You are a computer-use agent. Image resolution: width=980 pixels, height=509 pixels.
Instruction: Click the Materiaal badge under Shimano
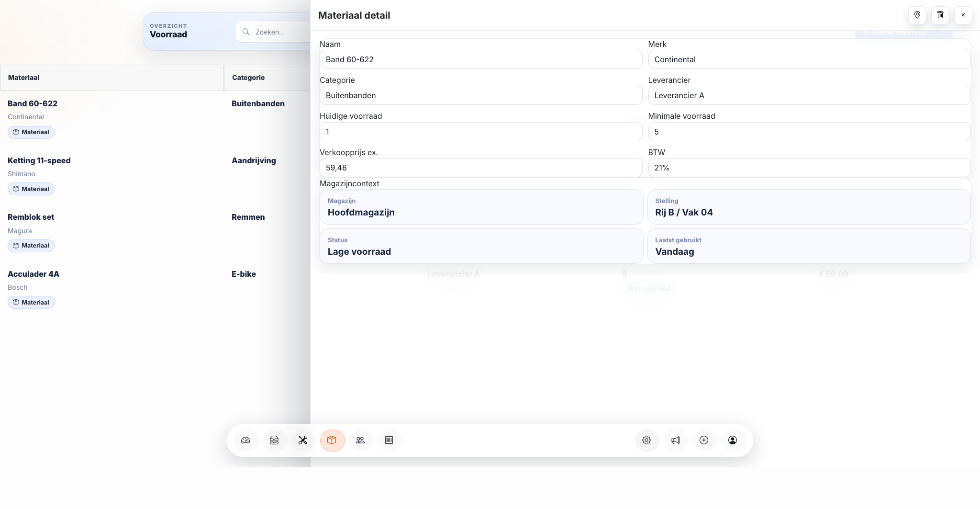[31, 189]
